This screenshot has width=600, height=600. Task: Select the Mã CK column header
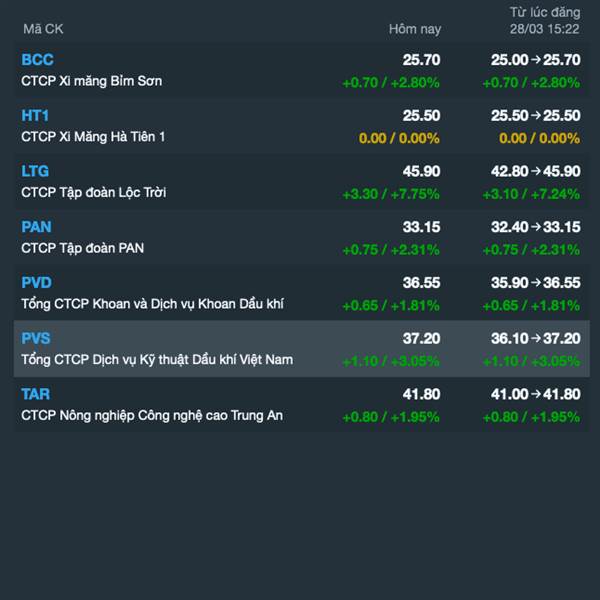click(x=43, y=29)
